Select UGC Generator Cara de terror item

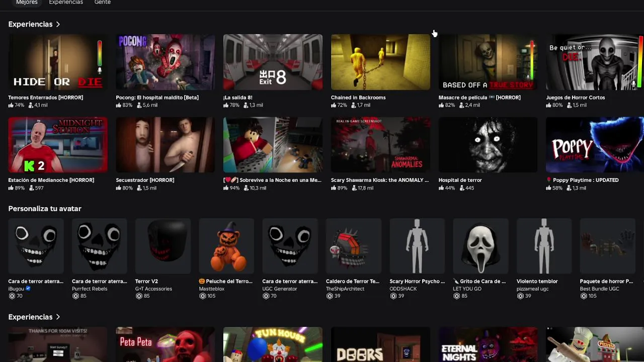coord(290,246)
